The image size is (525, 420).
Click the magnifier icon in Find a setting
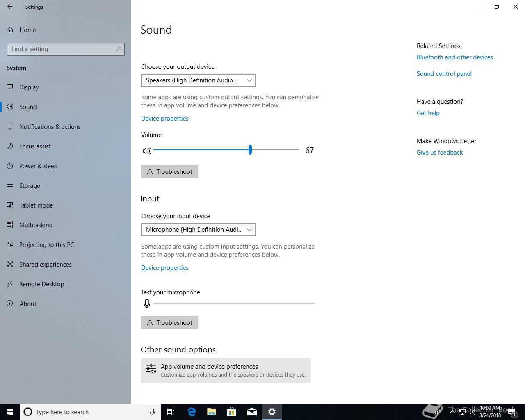119,49
